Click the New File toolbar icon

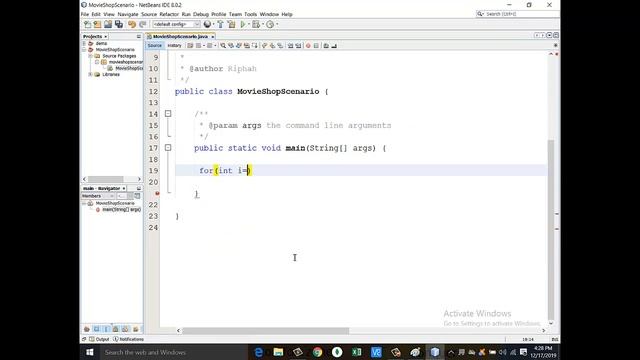[87, 24]
